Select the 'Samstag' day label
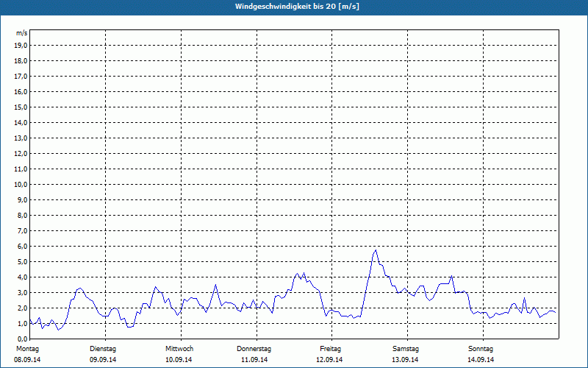This screenshot has width=588, height=368. pos(406,349)
